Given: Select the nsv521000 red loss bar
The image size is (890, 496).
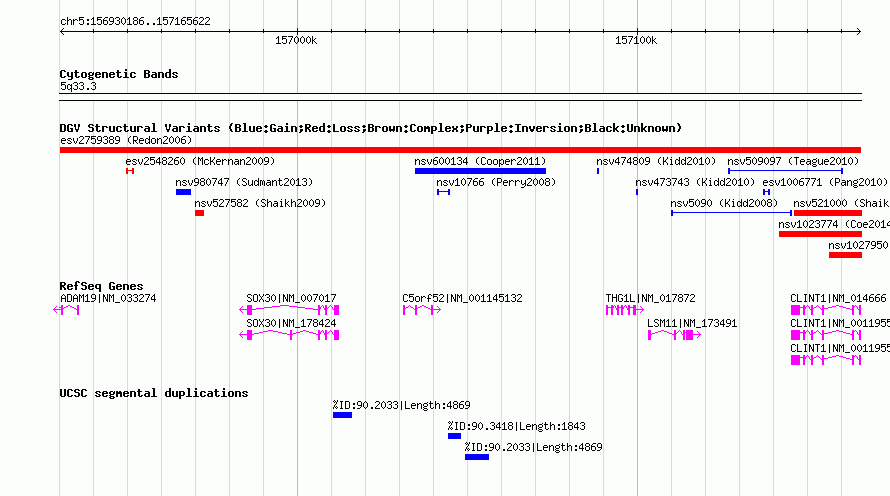Looking at the screenshot, I should (828, 213).
